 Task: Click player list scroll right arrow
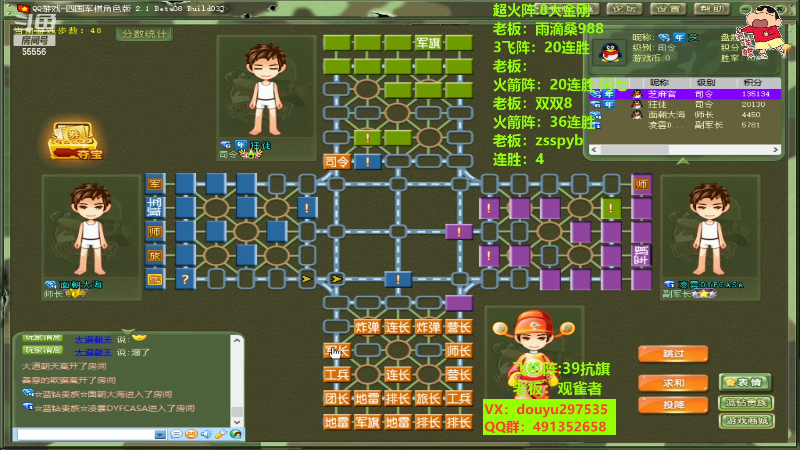coord(776,149)
